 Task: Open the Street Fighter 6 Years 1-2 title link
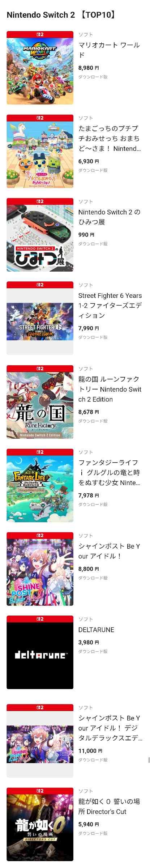[x=110, y=306]
